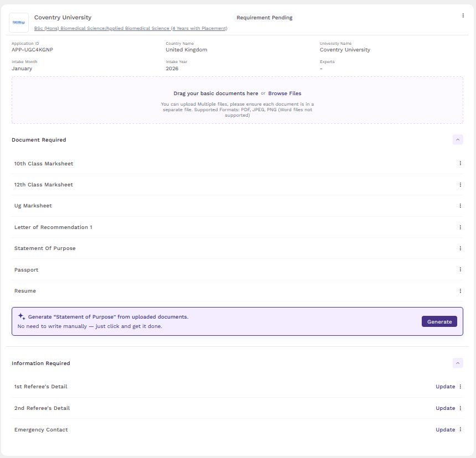Open Emergency Contact kebab menu
This screenshot has width=476, height=458.
[461, 429]
